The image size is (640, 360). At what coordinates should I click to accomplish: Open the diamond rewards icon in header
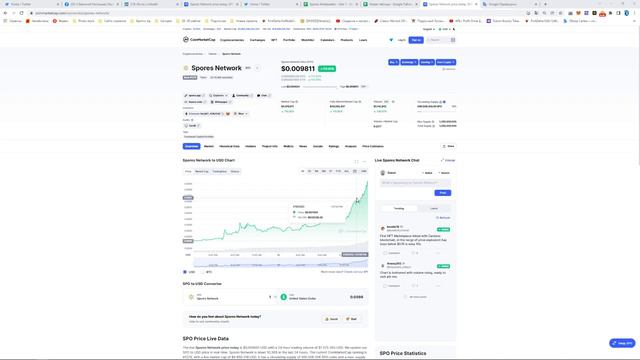click(391, 40)
